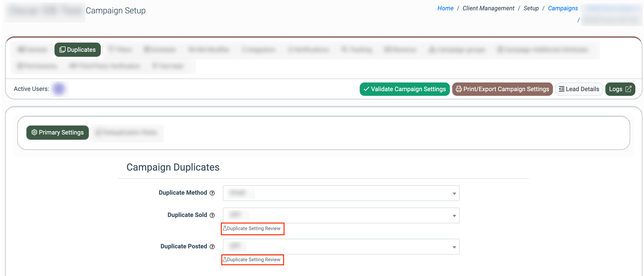Screen dimensions: 644x276
Task: Click the printer icon on Print/Export button
Action: pyautogui.click(x=459, y=89)
